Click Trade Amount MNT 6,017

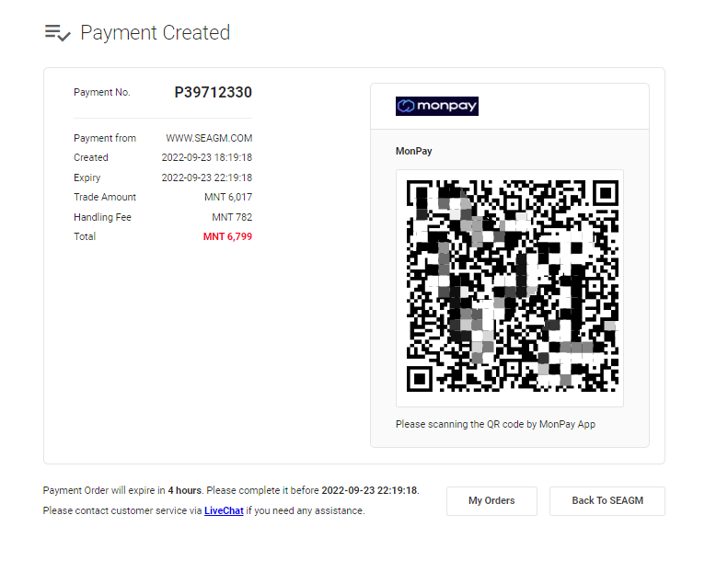[x=228, y=197]
